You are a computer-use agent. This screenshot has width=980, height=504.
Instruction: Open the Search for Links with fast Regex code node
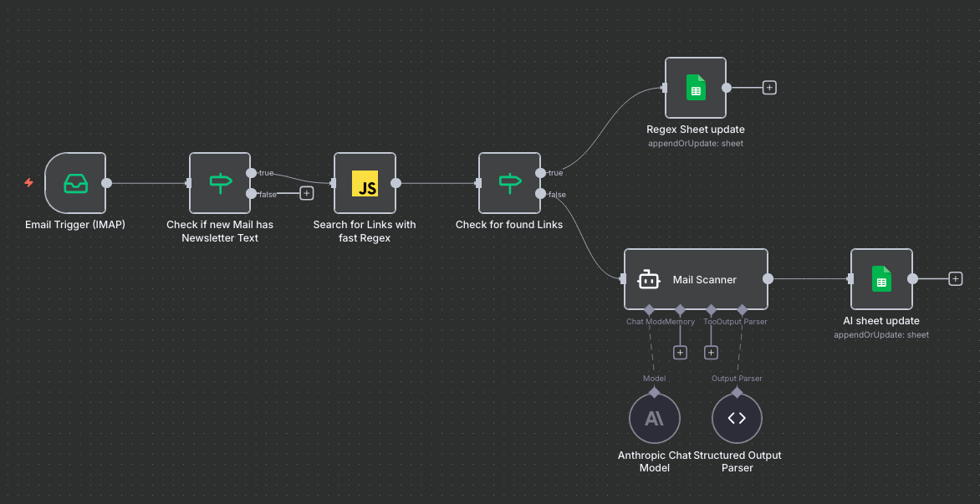coord(364,183)
